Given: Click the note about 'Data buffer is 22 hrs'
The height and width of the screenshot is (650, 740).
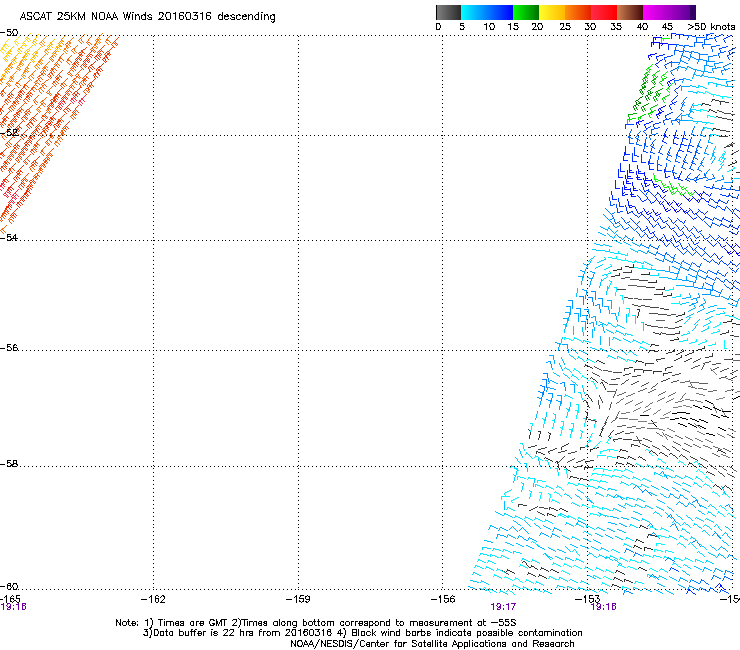Looking at the screenshot, I should tap(362, 633).
